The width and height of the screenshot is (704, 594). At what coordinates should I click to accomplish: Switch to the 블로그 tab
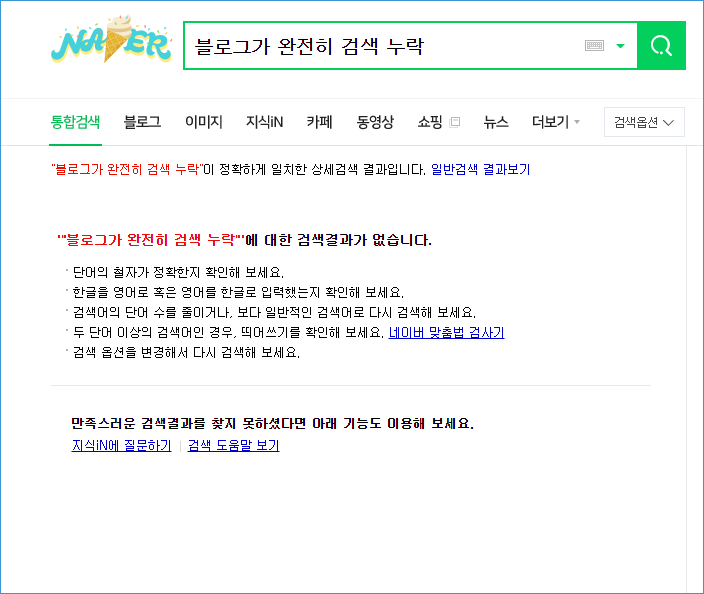142,122
